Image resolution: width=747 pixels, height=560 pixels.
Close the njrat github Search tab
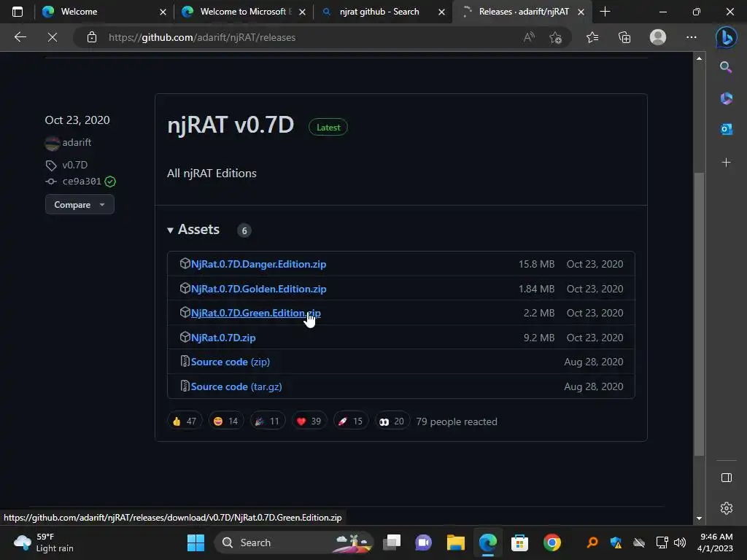click(x=441, y=12)
